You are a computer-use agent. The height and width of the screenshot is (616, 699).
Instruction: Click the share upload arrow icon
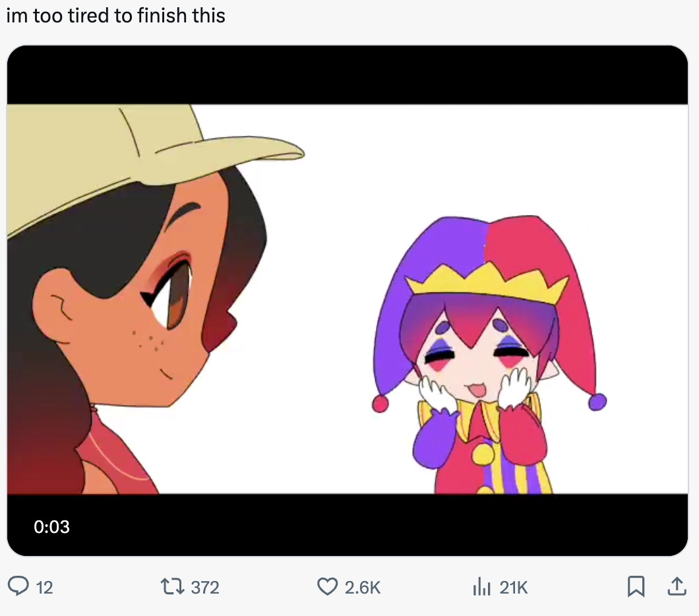(x=677, y=586)
